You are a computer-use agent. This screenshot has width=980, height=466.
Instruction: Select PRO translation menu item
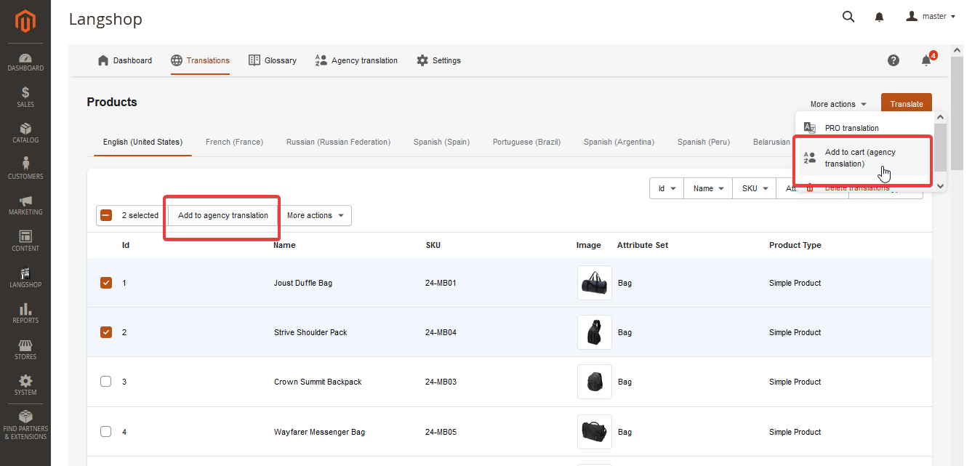(x=851, y=128)
